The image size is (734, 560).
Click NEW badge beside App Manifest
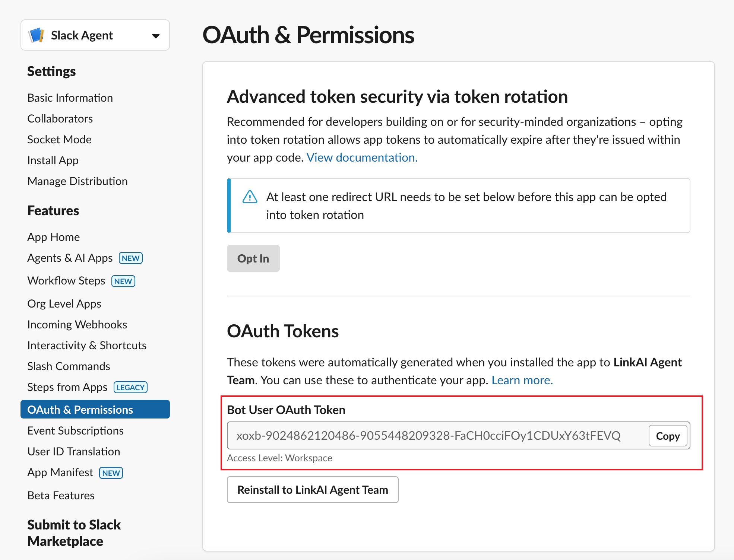[x=111, y=473]
